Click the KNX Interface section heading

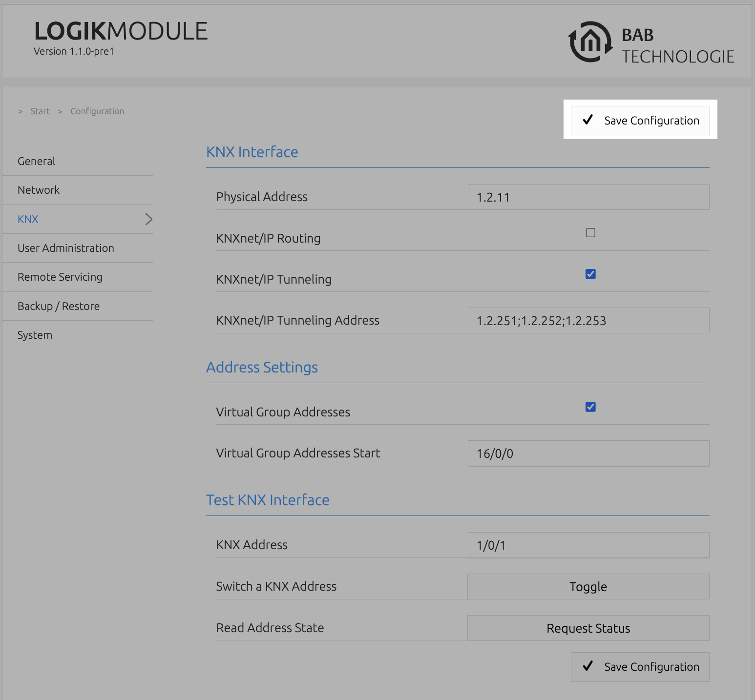coord(252,152)
